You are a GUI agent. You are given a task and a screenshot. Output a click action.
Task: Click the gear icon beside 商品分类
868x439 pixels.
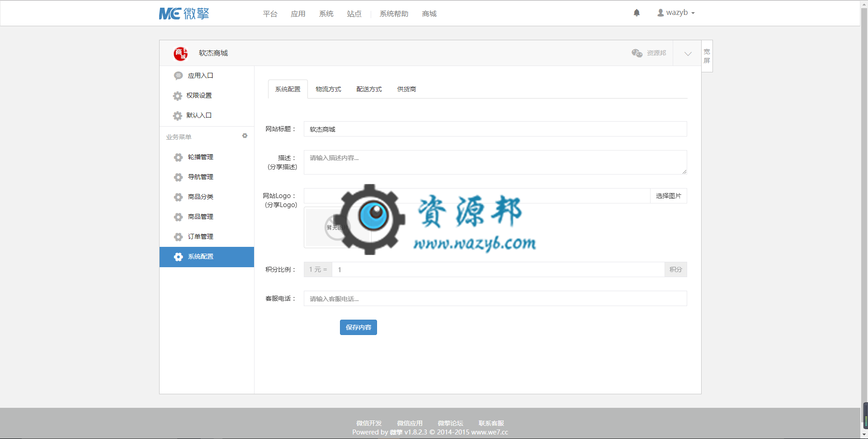(x=178, y=197)
